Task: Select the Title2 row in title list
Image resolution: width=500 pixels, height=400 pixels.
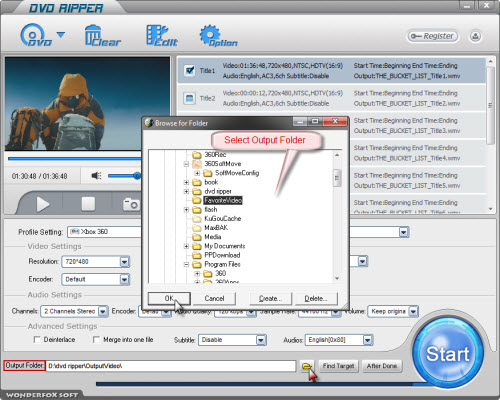Action: tap(331, 98)
